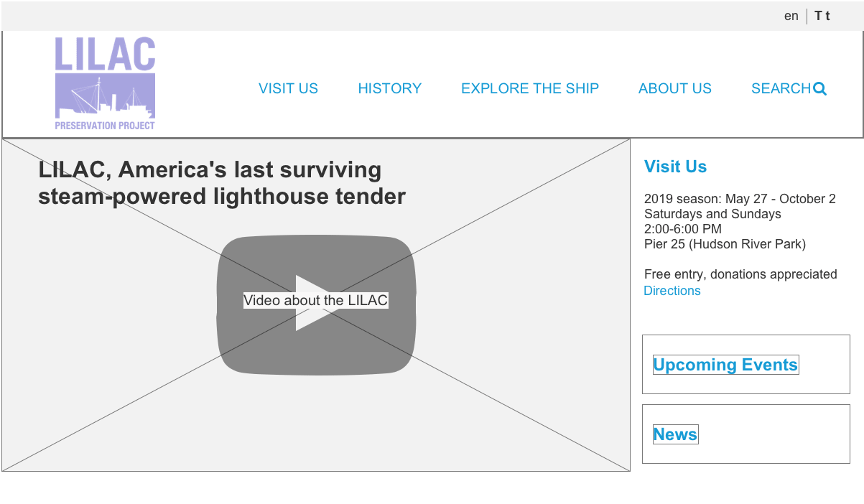
Task: Open the History menu item
Action: pyautogui.click(x=390, y=88)
